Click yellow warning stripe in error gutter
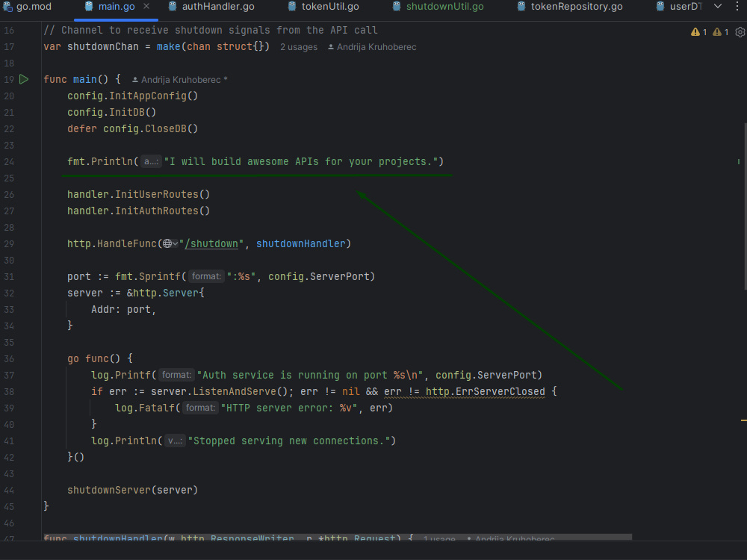Screen dimensions: 747x560 744,420
